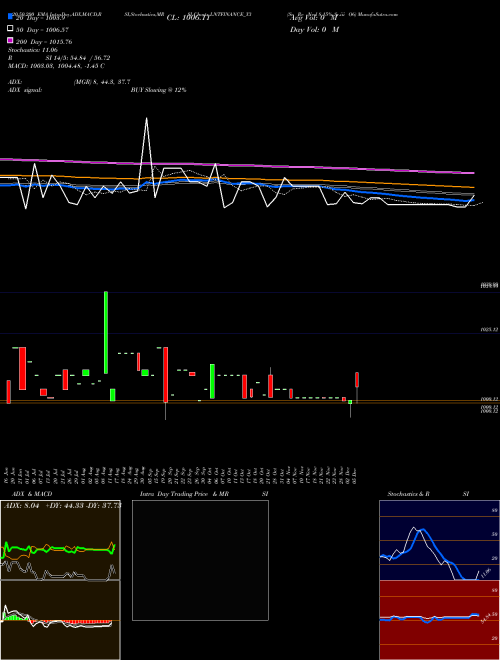Click the tallest green candlestick
500x660 pixels.
[x=106, y=332]
